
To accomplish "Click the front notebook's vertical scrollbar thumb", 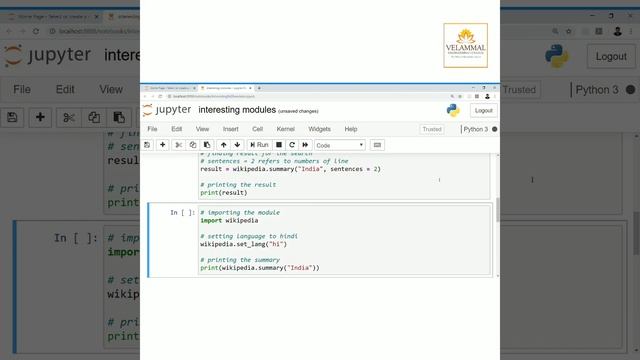I will point(497,210).
